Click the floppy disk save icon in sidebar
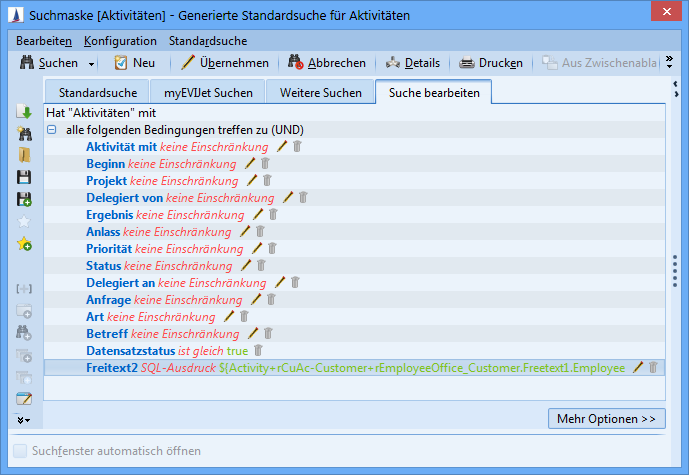This screenshot has width=689, height=475. point(25,178)
